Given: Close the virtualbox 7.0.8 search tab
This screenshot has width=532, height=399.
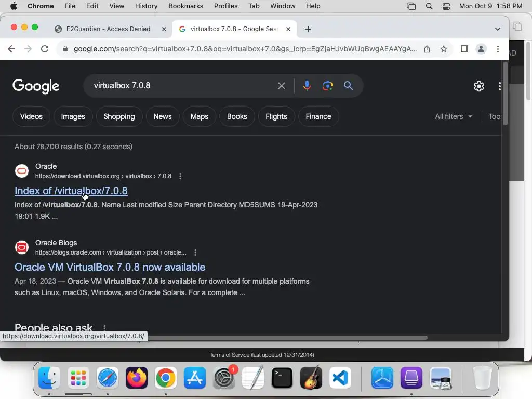Looking at the screenshot, I should click(x=288, y=29).
